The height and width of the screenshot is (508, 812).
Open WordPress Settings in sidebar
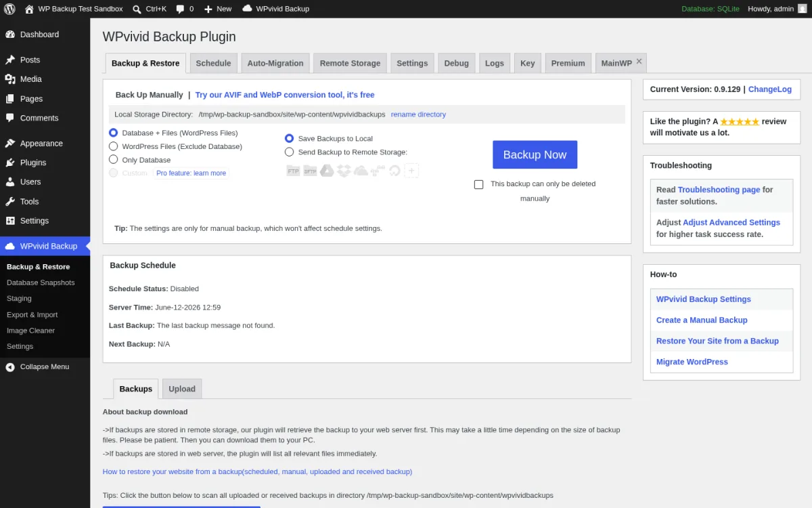point(45,221)
